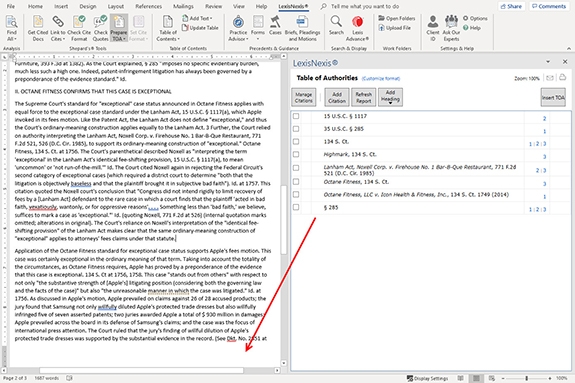Tick checkbox for 15 U.S.C. § 1117
This screenshot has height=383, width=575.
click(296, 116)
